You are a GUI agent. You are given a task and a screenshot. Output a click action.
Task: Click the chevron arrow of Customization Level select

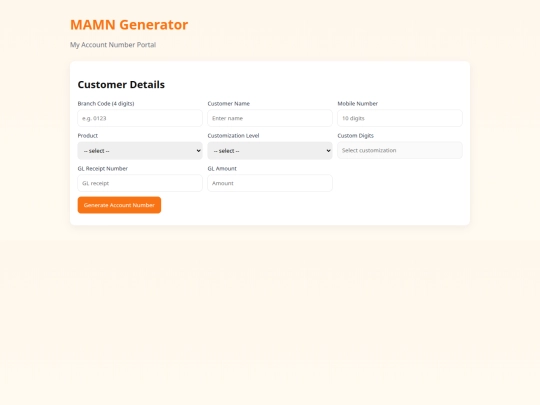coord(328,151)
